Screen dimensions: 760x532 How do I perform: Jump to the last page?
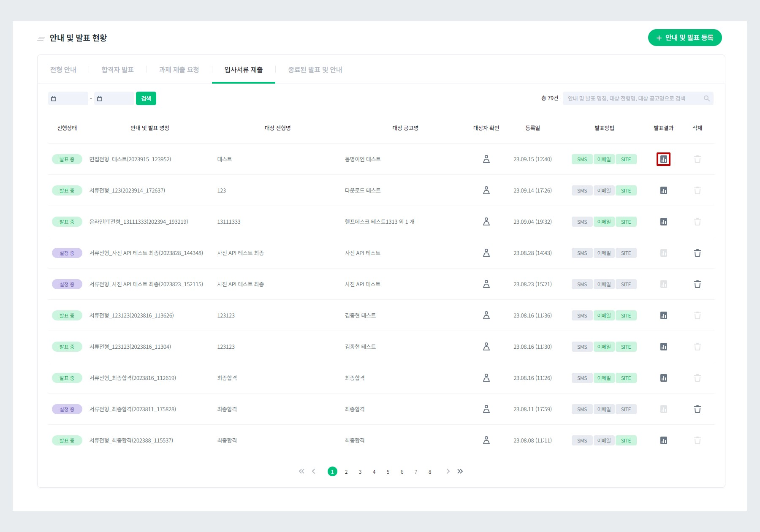coord(460,471)
